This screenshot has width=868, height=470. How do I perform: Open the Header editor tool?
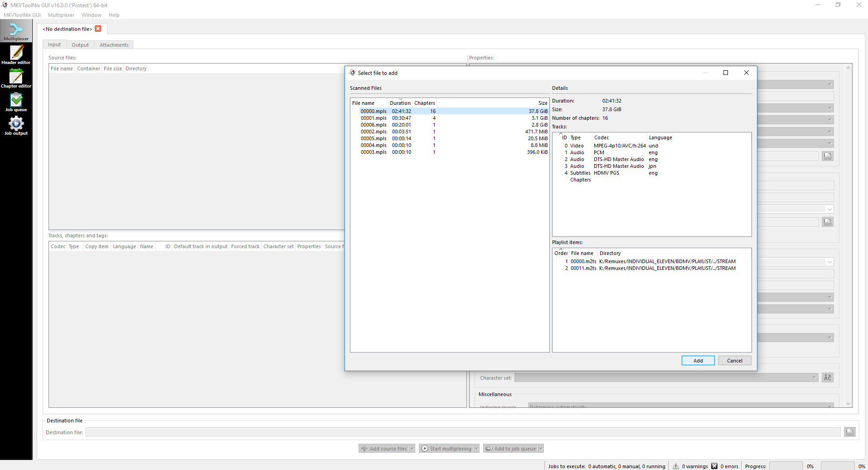(16, 55)
